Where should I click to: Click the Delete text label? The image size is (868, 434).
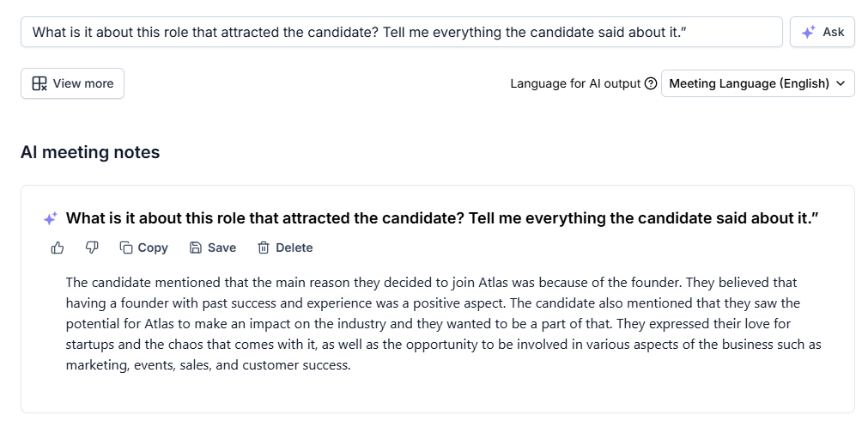[x=294, y=248]
